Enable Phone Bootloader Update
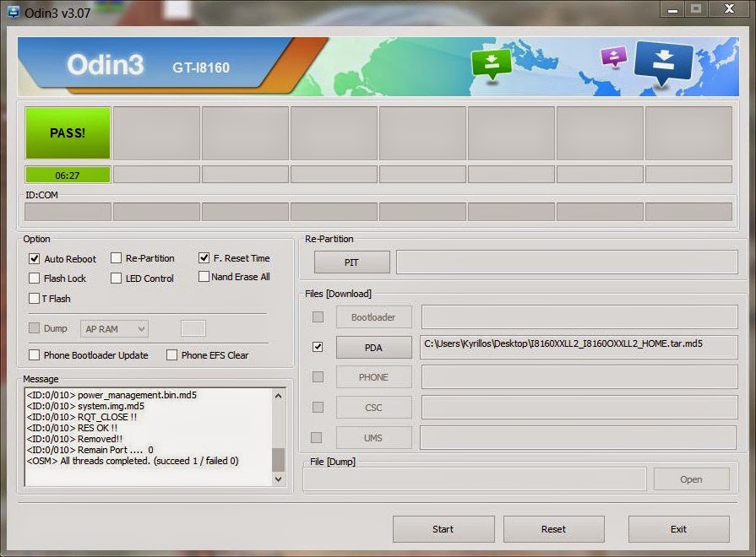Viewport: 756px width, 557px height. (x=35, y=355)
